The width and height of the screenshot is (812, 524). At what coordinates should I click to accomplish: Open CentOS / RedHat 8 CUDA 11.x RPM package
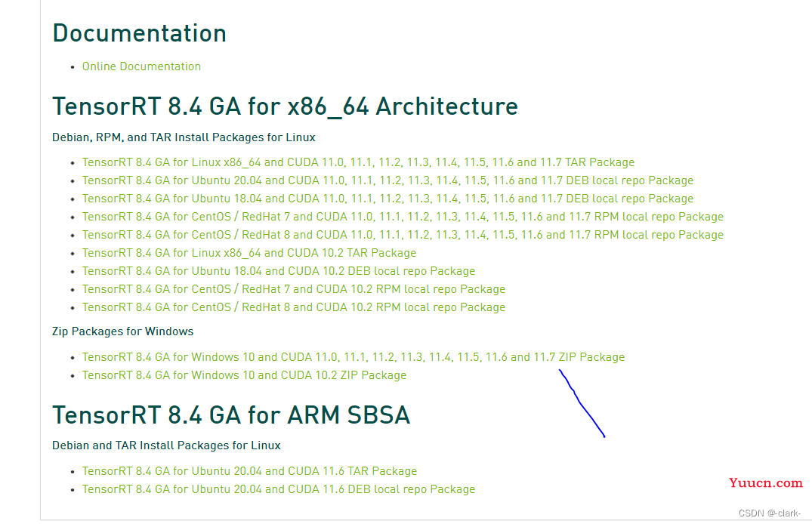[403, 235]
